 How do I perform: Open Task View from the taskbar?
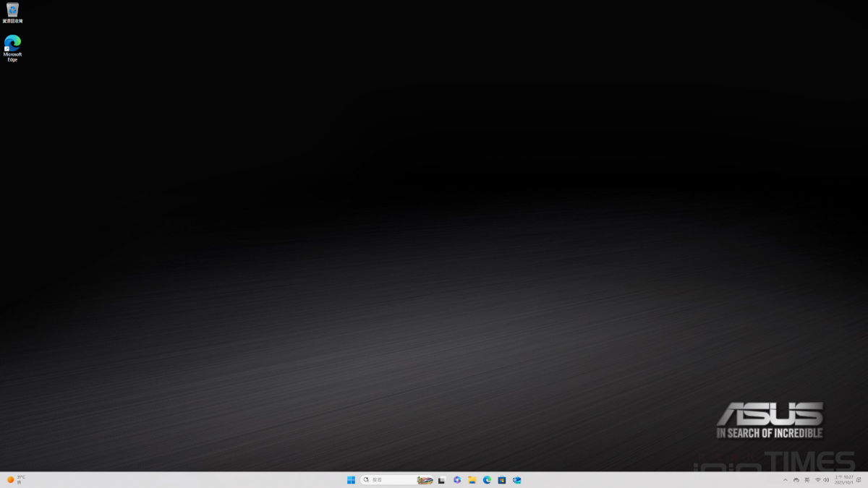click(441, 480)
